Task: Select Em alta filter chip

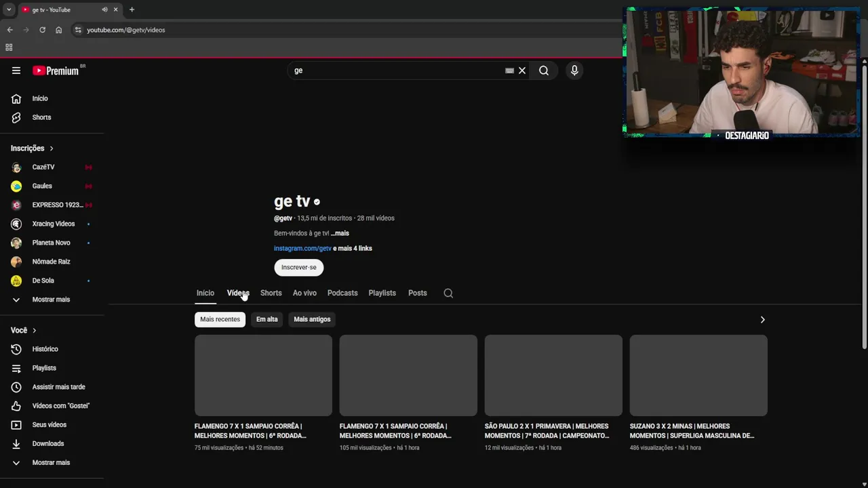Action: (x=267, y=319)
